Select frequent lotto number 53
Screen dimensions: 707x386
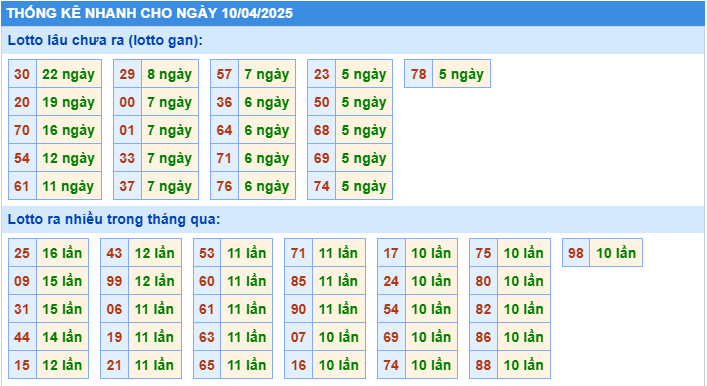[x=207, y=253]
